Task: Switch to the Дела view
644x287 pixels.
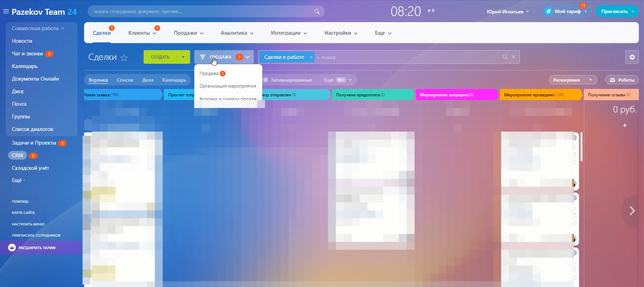Action: (x=148, y=80)
